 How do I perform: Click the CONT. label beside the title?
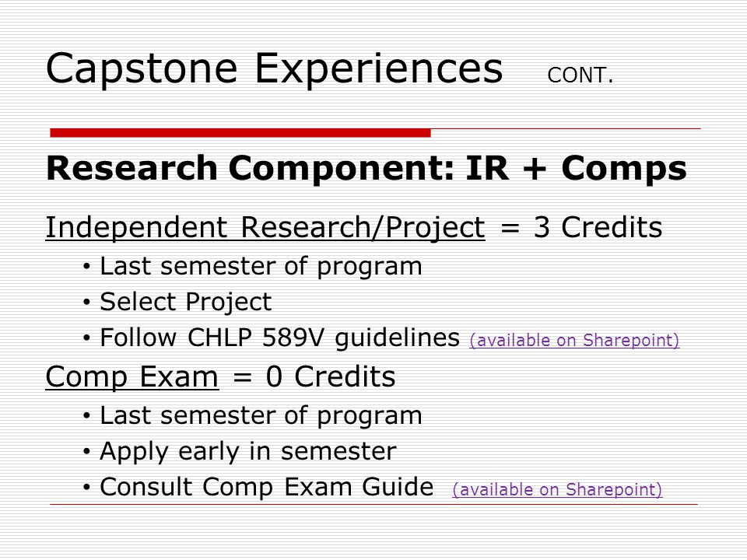[580, 75]
